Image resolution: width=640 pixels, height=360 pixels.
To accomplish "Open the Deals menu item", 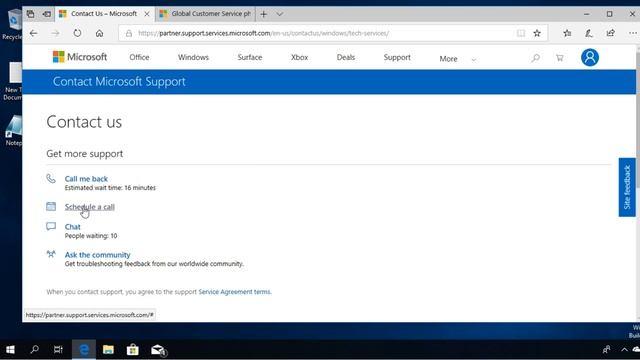I will point(346,57).
